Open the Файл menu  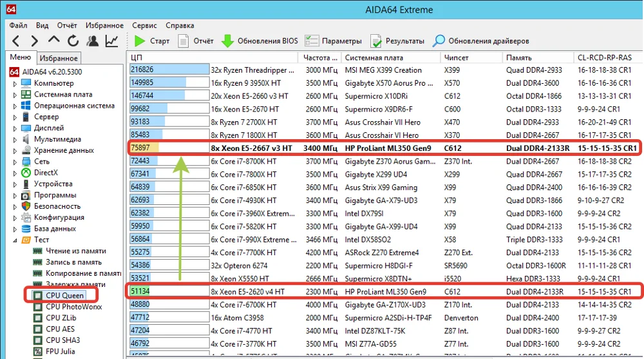18,25
